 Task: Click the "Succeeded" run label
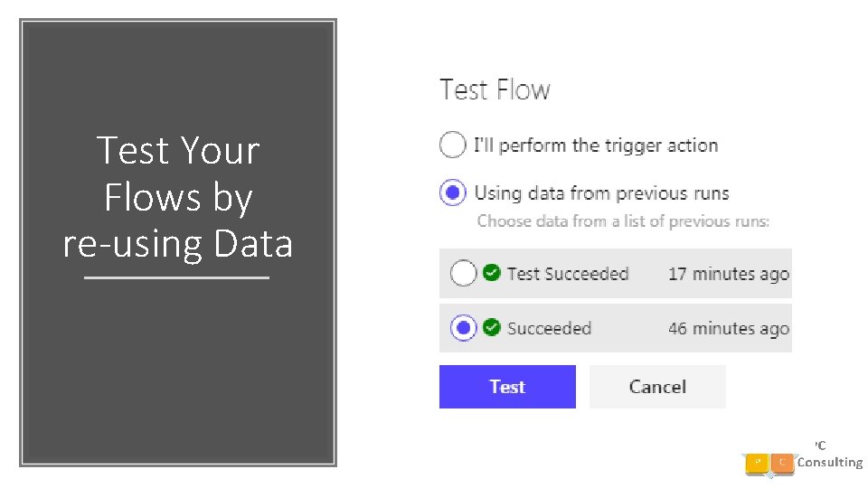point(549,329)
